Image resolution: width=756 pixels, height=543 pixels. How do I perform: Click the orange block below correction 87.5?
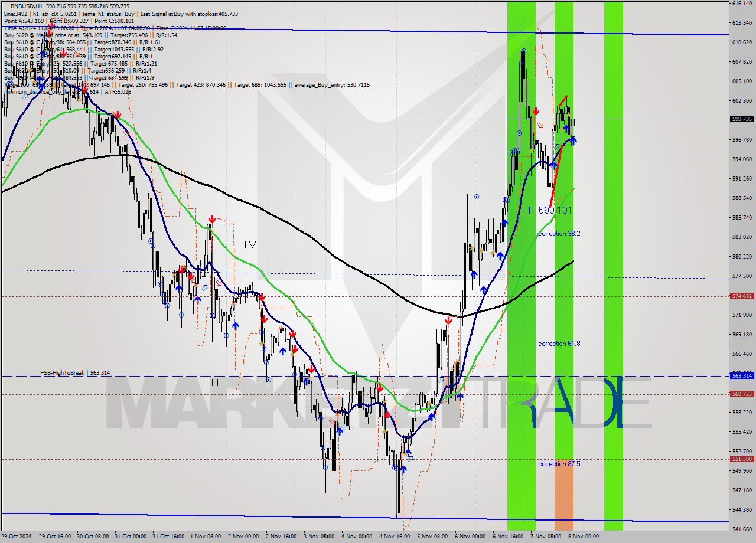pos(564,495)
